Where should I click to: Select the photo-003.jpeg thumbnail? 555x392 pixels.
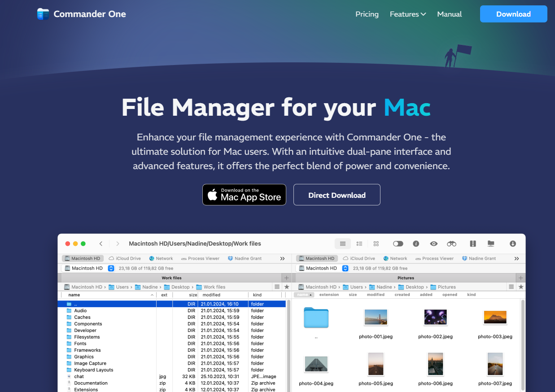pyautogui.click(x=495, y=318)
